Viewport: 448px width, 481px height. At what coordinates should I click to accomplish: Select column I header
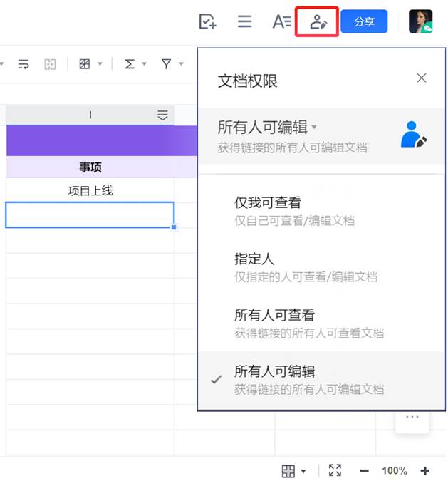point(90,115)
